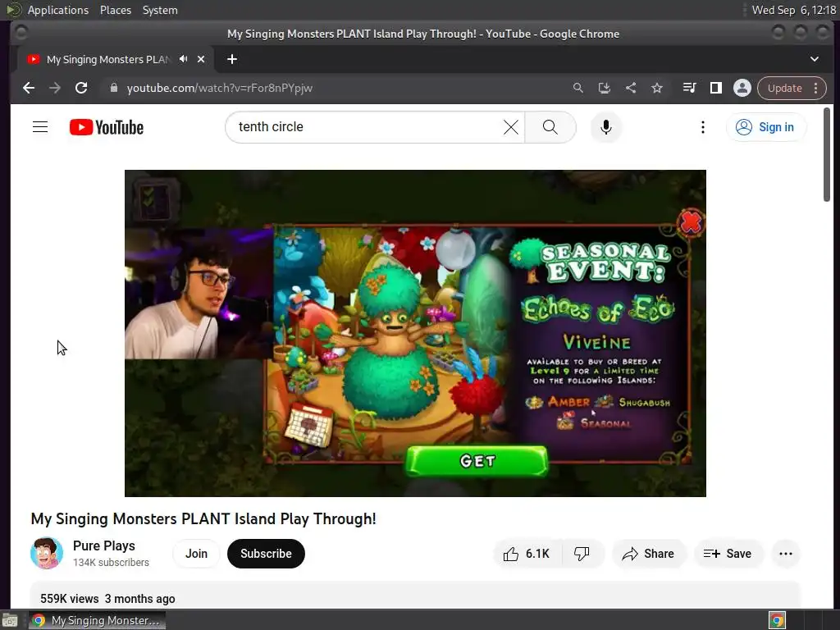
Task: Toggle Chrome side panel
Action: (715, 88)
